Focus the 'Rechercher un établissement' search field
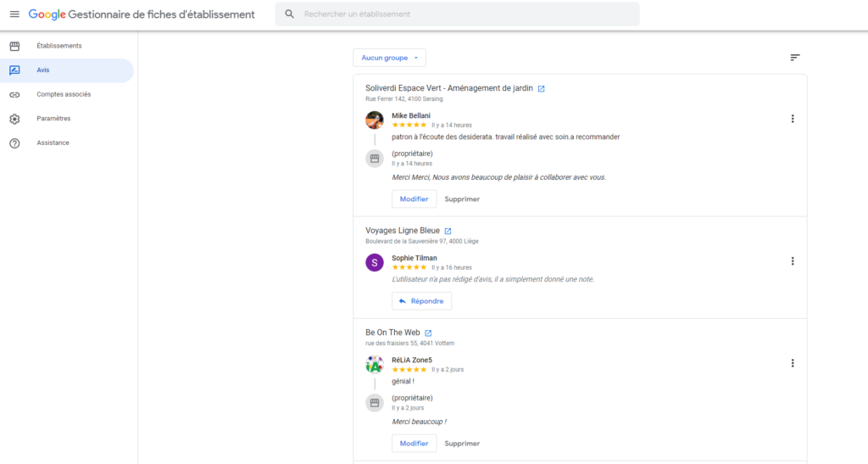The width and height of the screenshot is (868, 464). (x=457, y=14)
